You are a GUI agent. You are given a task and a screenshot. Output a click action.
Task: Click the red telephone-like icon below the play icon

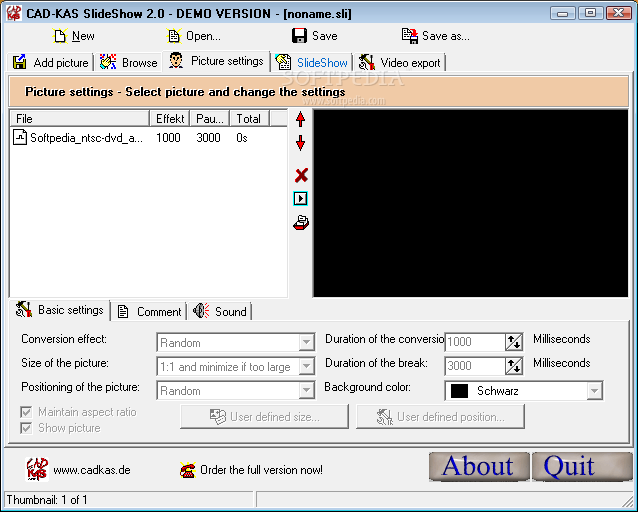point(301,223)
